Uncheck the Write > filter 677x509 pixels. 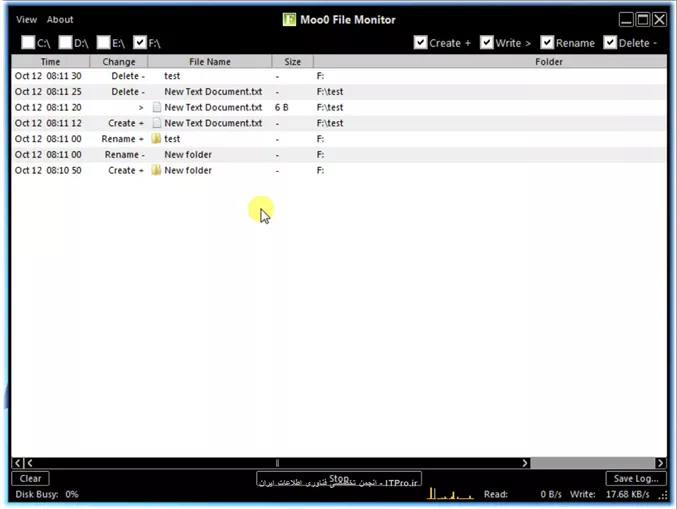[x=487, y=42]
